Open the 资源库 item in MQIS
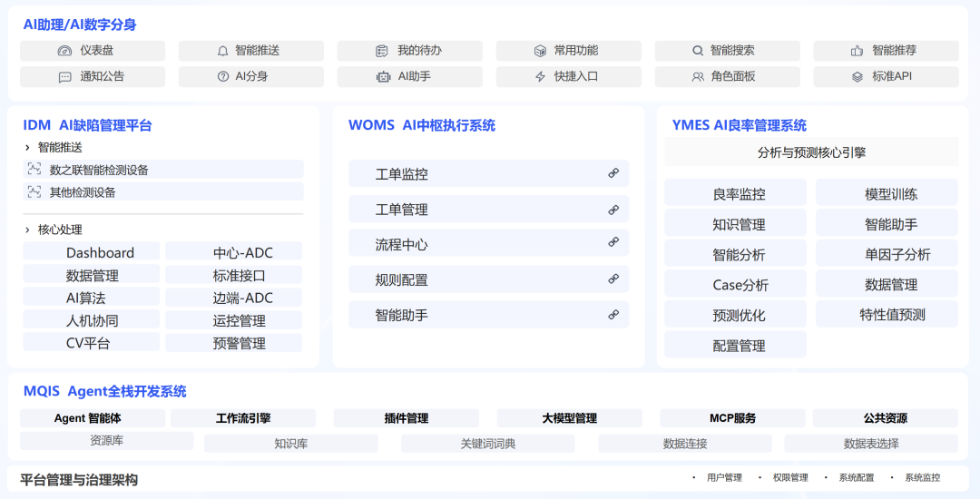 point(106,440)
